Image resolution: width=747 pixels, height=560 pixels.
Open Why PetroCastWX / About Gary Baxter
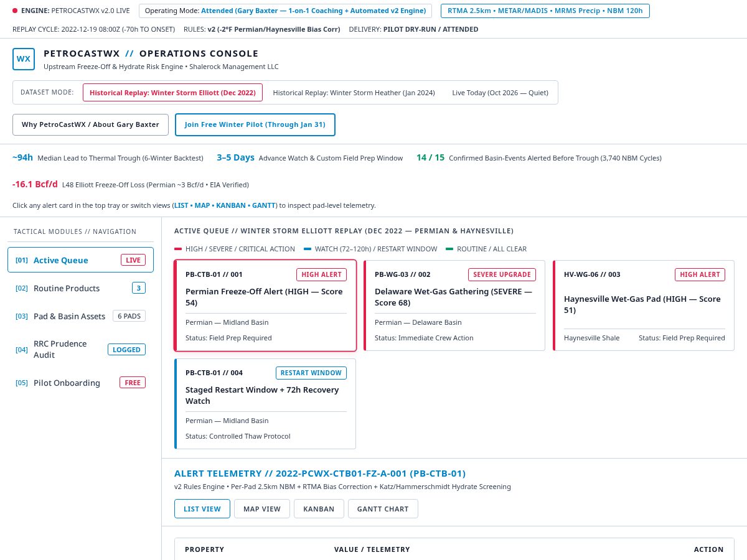pos(90,124)
